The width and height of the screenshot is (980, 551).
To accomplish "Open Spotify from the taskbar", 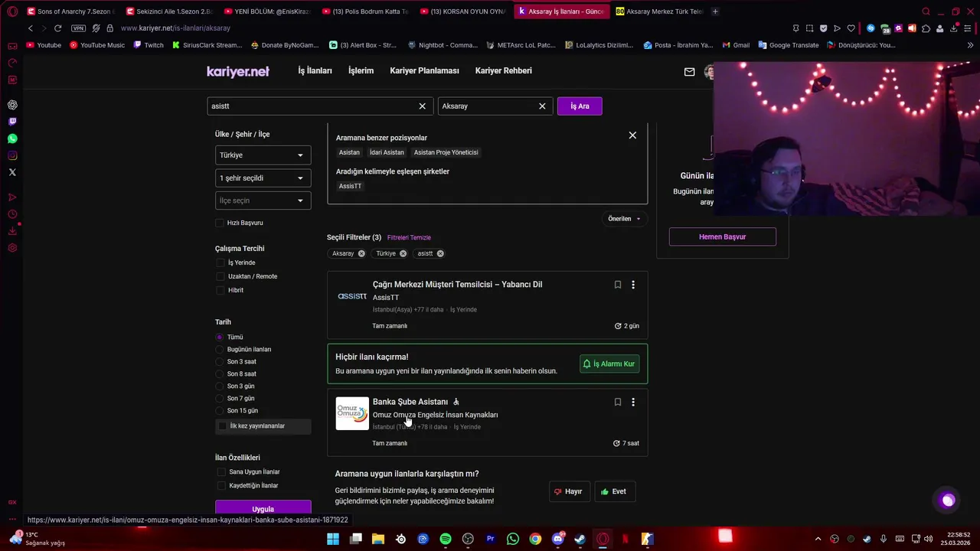I will point(446,539).
